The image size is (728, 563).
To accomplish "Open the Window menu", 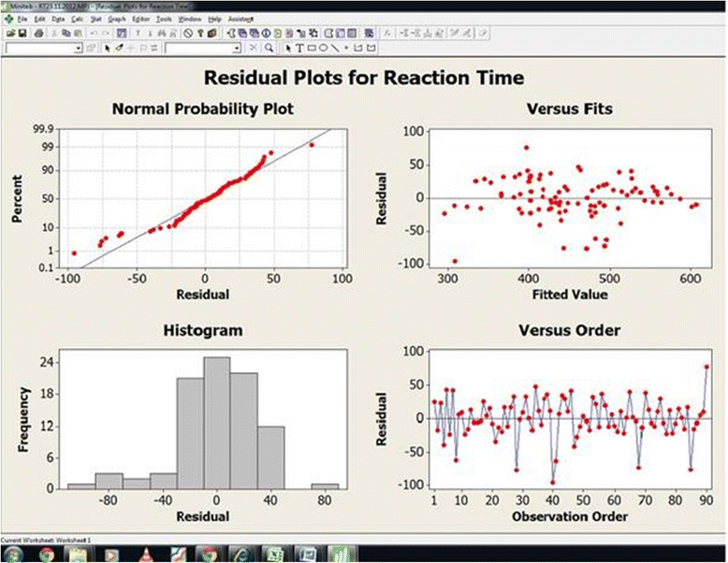I will coord(190,19).
